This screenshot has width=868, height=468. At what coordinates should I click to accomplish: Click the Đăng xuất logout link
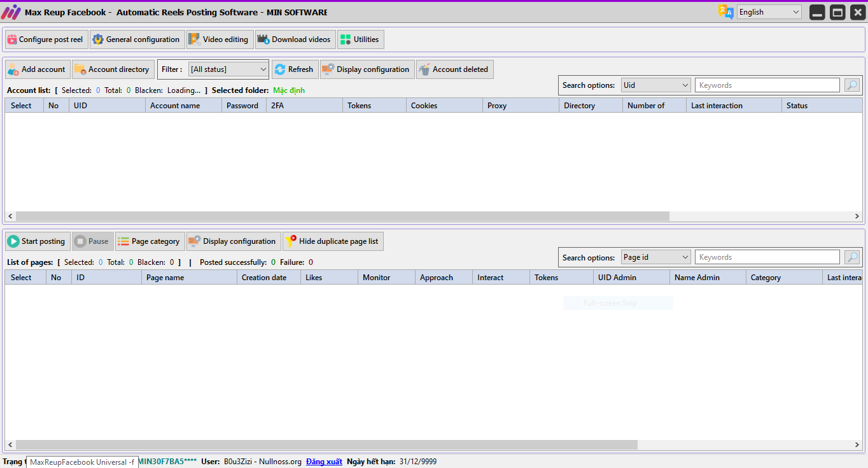coord(324,462)
